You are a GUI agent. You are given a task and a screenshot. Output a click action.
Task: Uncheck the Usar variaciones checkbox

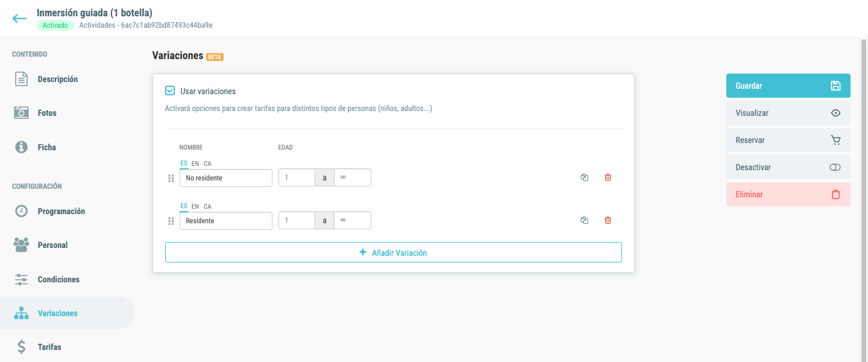point(170,91)
